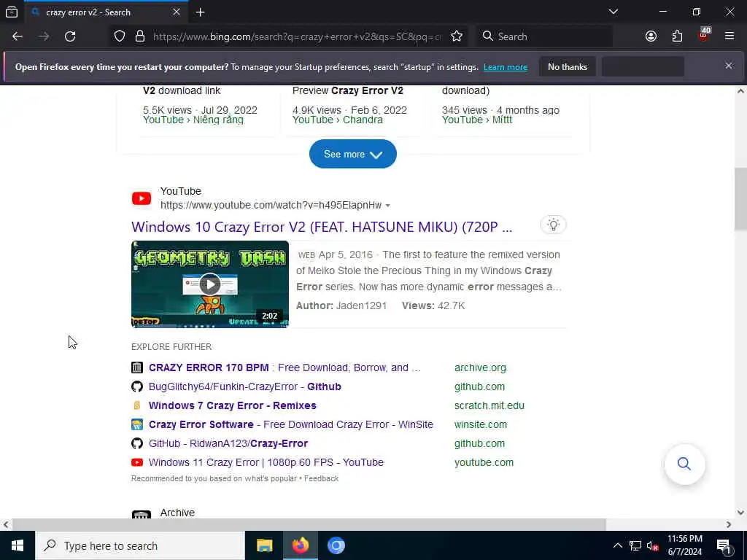Open BugGlitchy64/Funkin-CrazyError Github link

tap(245, 386)
